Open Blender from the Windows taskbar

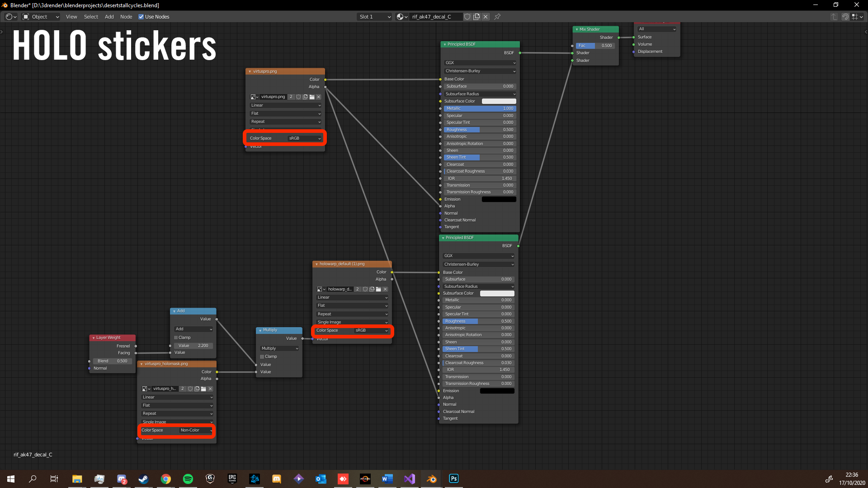click(431, 479)
